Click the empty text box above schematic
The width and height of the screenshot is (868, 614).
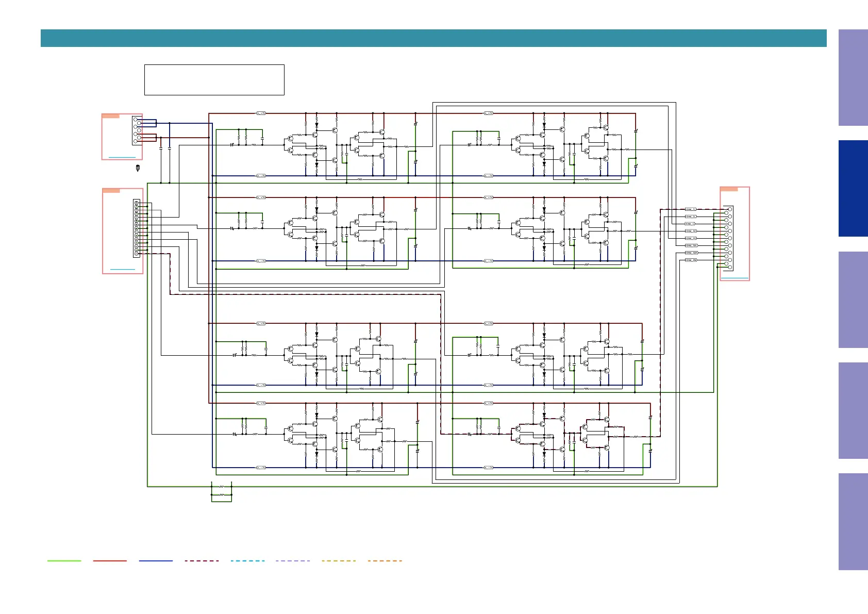point(214,80)
